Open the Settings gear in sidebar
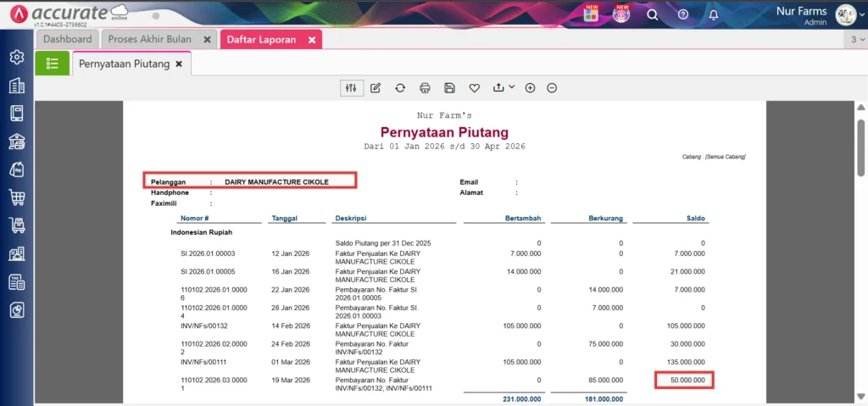The height and width of the screenshot is (406, 868). (x=17, y=57)
